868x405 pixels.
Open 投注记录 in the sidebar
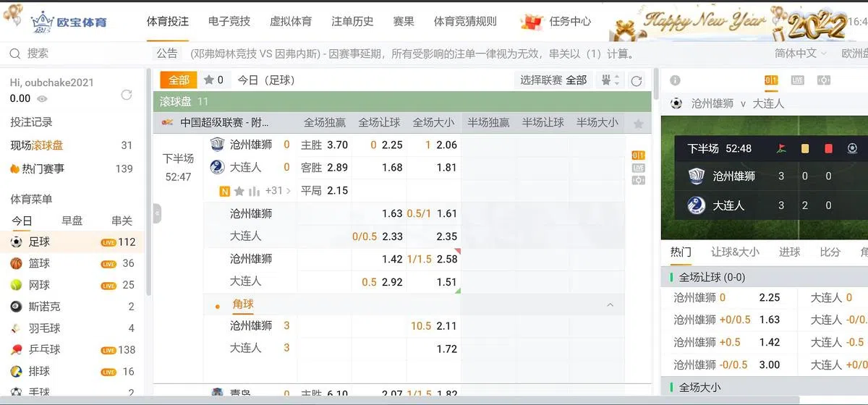point(31,122)
